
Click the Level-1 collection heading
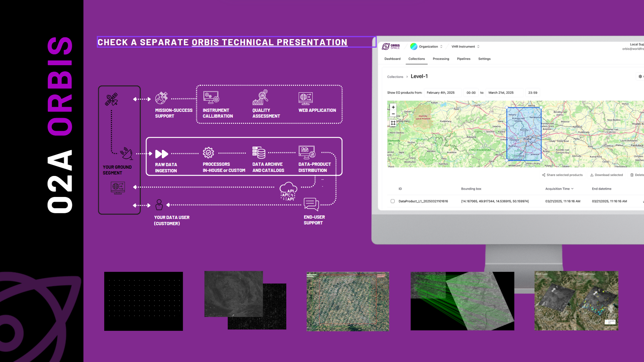(x=419, y=76)
